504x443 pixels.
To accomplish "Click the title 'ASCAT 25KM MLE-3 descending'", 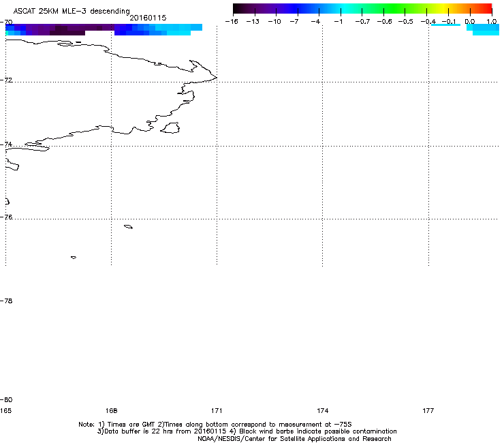I will point(72,11).
